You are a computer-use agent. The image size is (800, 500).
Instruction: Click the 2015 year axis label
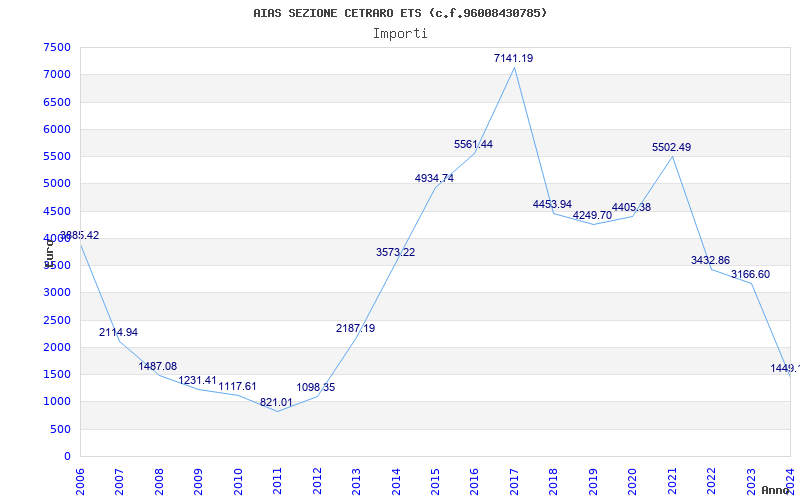click(435, 482)
